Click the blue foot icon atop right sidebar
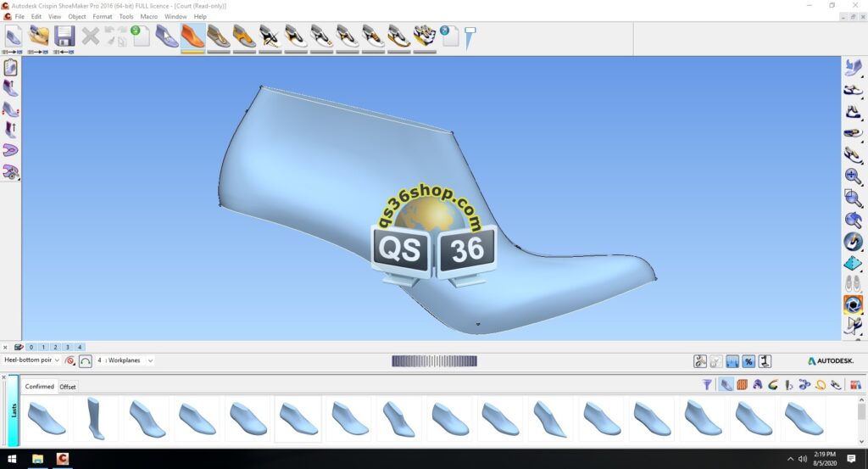 point(853,68)
